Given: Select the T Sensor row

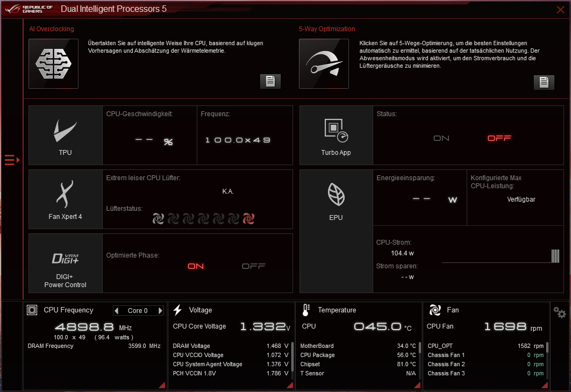Looking at the screenshot, I should [x=358, y=373].
